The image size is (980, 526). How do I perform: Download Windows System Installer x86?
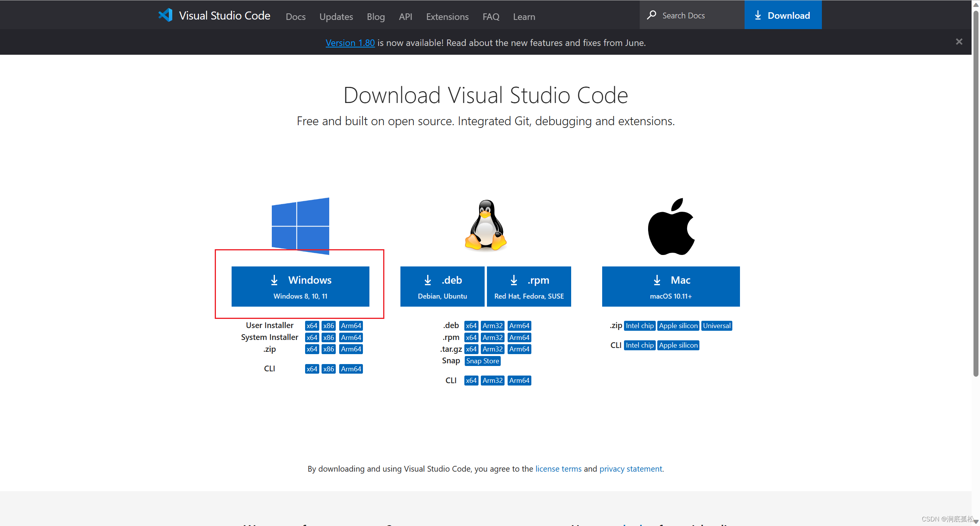click(328, 337)
